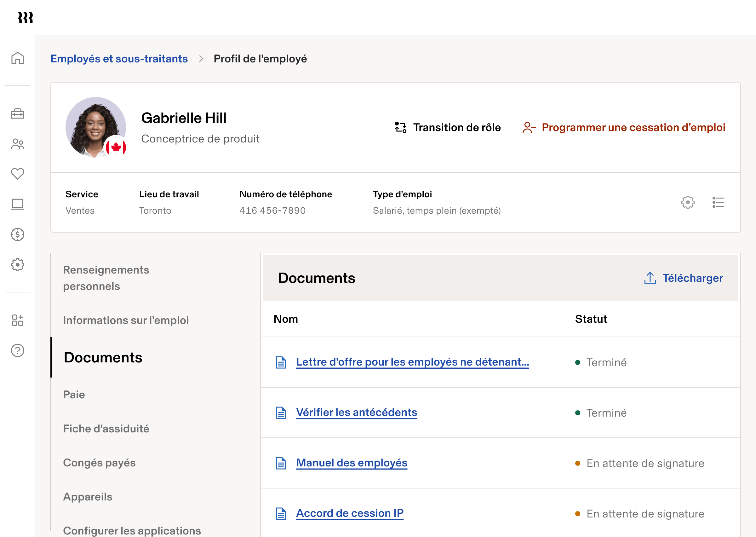Click the list view icon near the gear
This screenshot has height=537, width=756.
pyautogui.click(x=718, y=202)
